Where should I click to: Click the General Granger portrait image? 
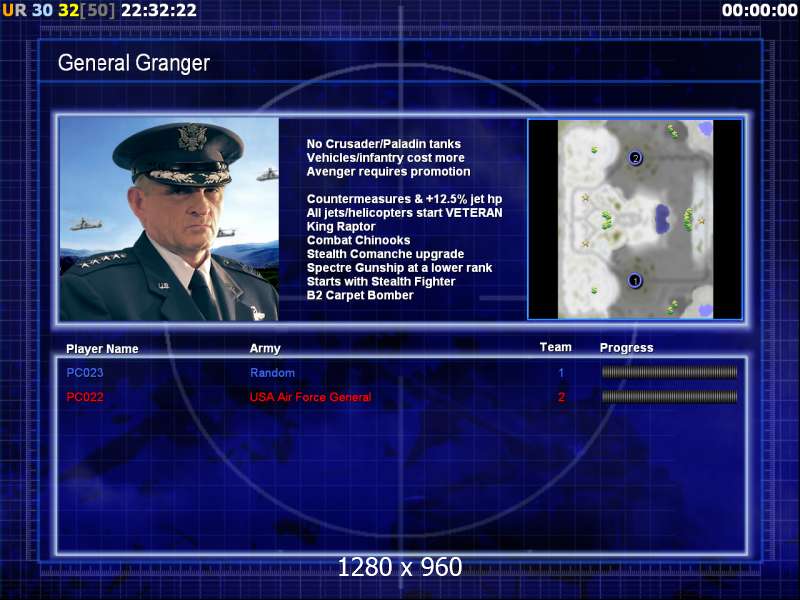point(169,219)
